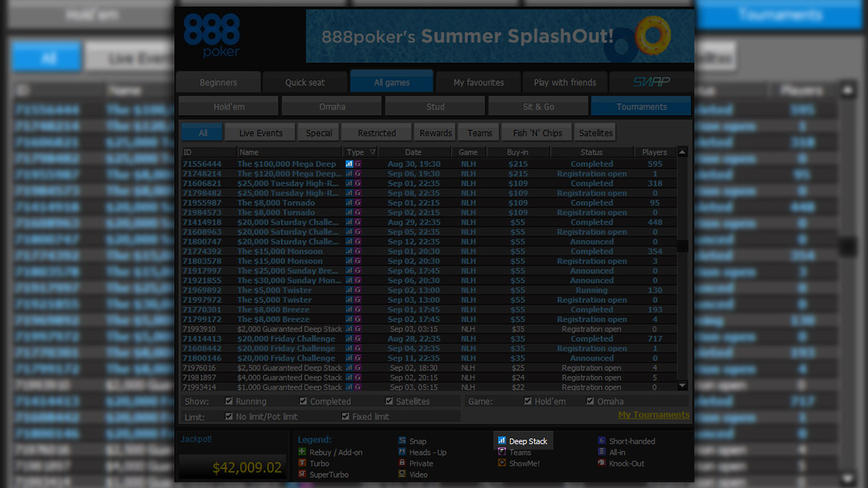This screenshot has width=868, height=488.
Task: Click the Heads-Up legend icon
Action: (402, 453)
